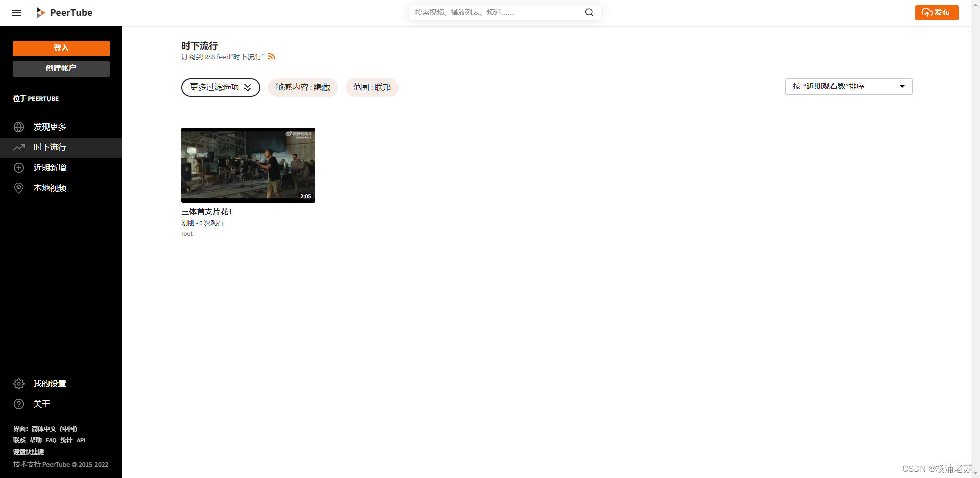This screenshot has width=980, height=478.
Task: Open 本地视频 menu item
Action: point(61,188)
